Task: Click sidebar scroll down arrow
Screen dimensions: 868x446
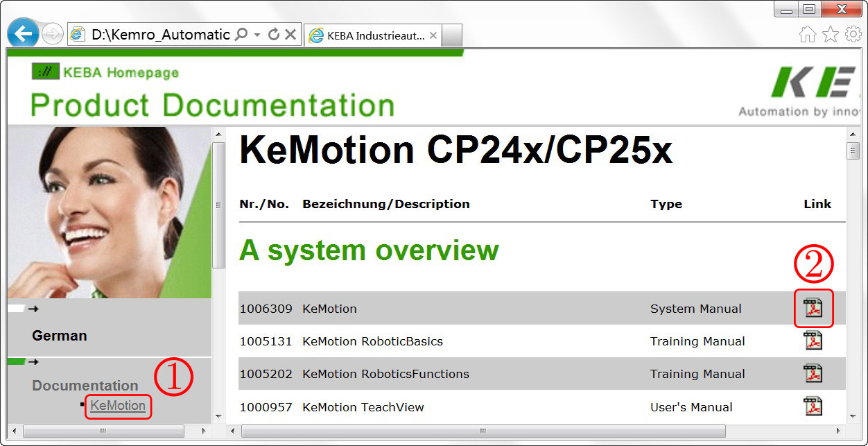Action: (219, 416)
